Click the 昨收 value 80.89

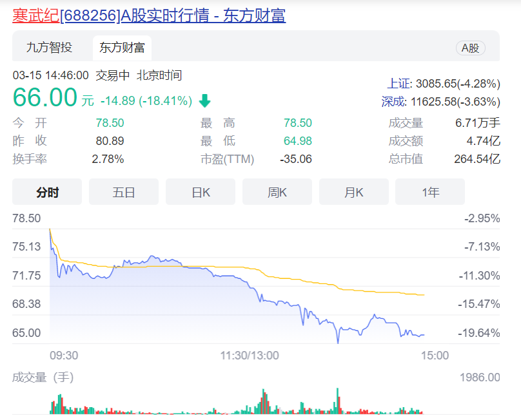tap(110, 141)
